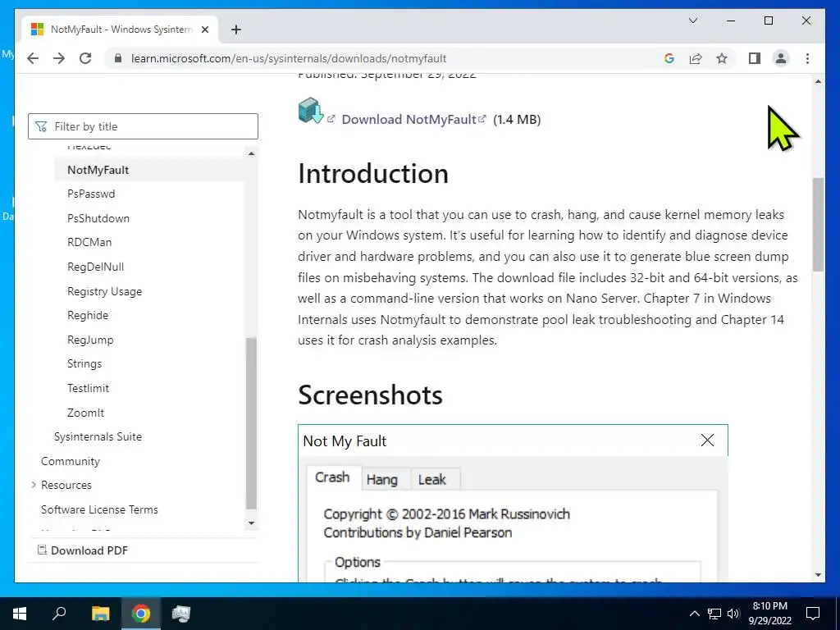Select NotMyFault in the sidebar
This screenshot has width=840, height=630.
[x=98, y=170]
